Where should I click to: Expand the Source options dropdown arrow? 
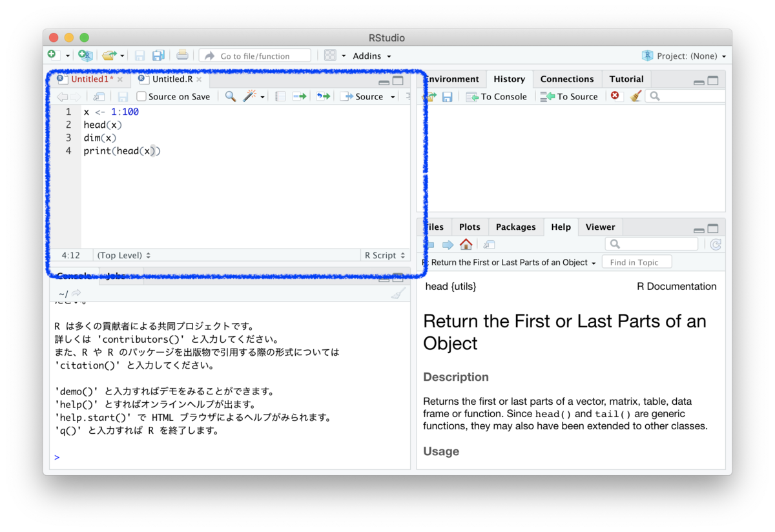pos(393,97)
